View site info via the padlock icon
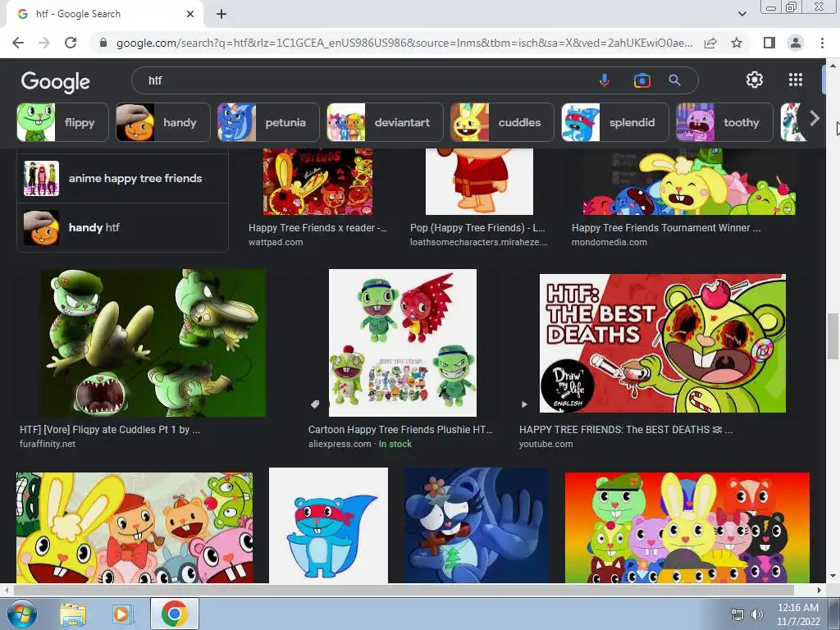 (x=103, y=43)
